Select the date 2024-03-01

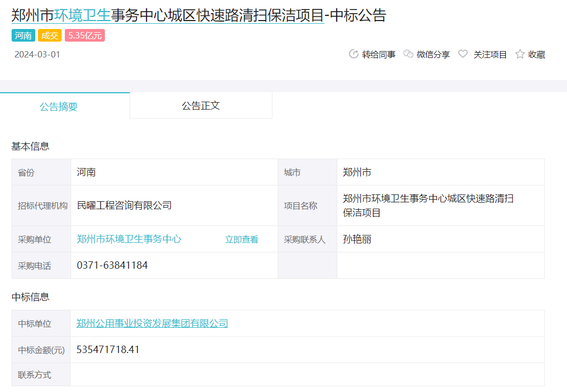coord(37,55)
